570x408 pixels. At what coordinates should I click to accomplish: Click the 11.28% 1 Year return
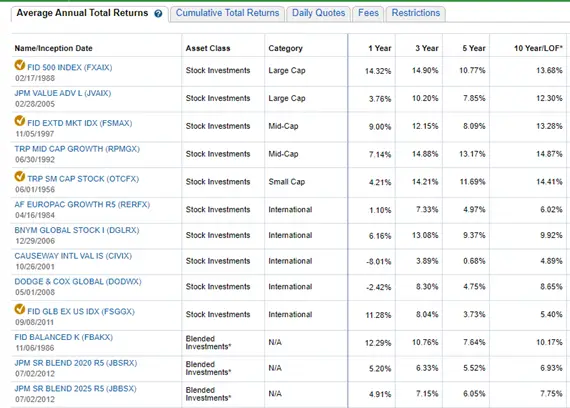tap(378, 315)
